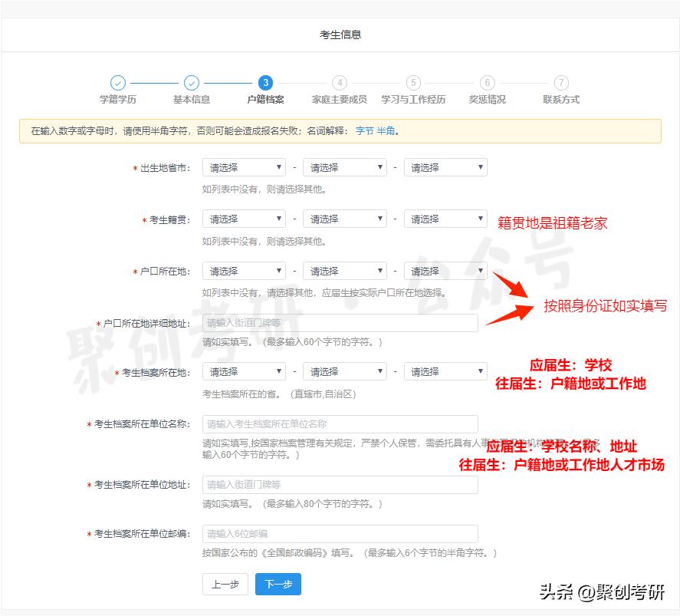Click the step 7 联系方式 circle
The image size is (680, 616).
(x=560, y=83)
